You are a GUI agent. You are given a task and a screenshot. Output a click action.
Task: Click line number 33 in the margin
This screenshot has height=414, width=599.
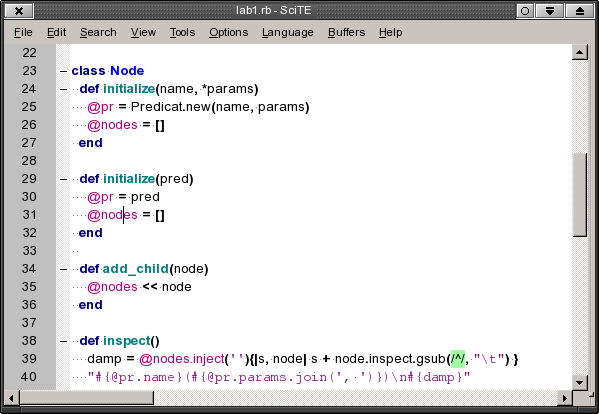29,251
